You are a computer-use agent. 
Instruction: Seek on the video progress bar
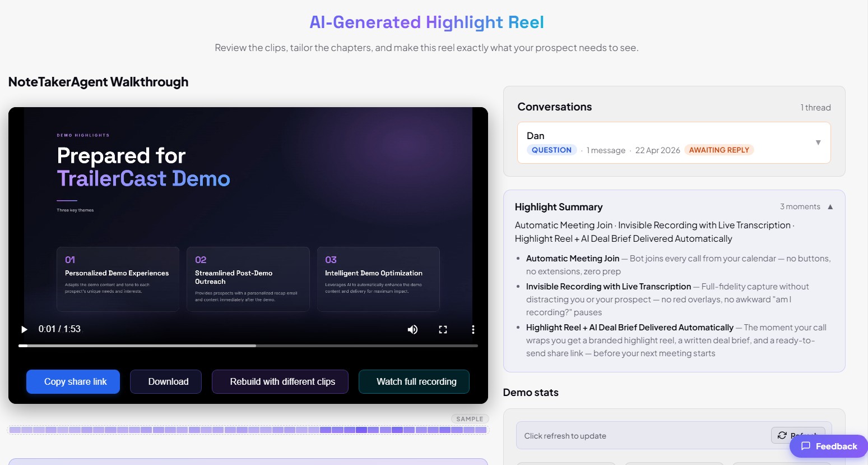point(248,346)
